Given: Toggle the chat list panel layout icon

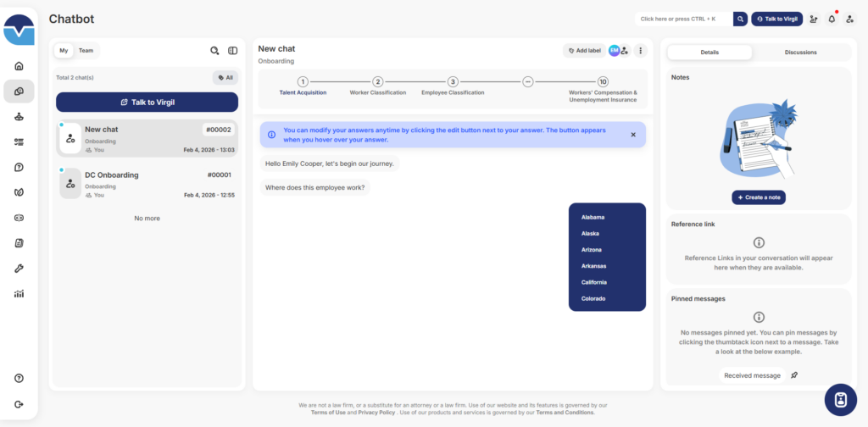Looking at the screenshot, I should pyautogui.click(x=232, y=51).
